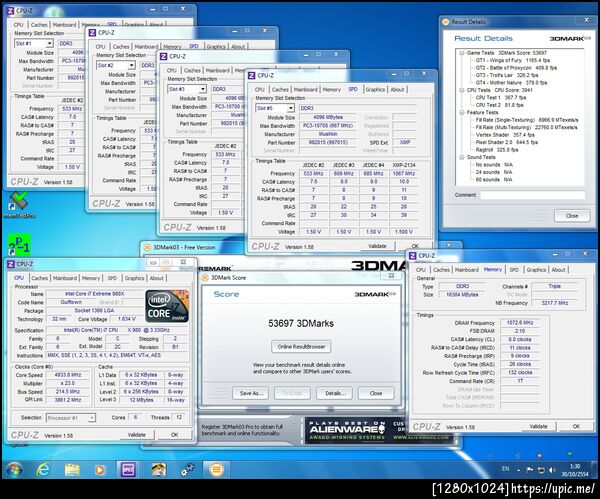Show hidden tray icons arrow
The image size is (600, 499).
(x=518, y=470)
